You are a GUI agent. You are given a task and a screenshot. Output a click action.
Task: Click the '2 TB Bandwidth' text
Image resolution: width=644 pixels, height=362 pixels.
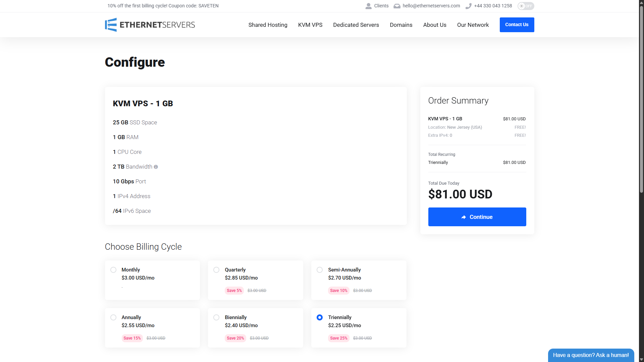132,167
